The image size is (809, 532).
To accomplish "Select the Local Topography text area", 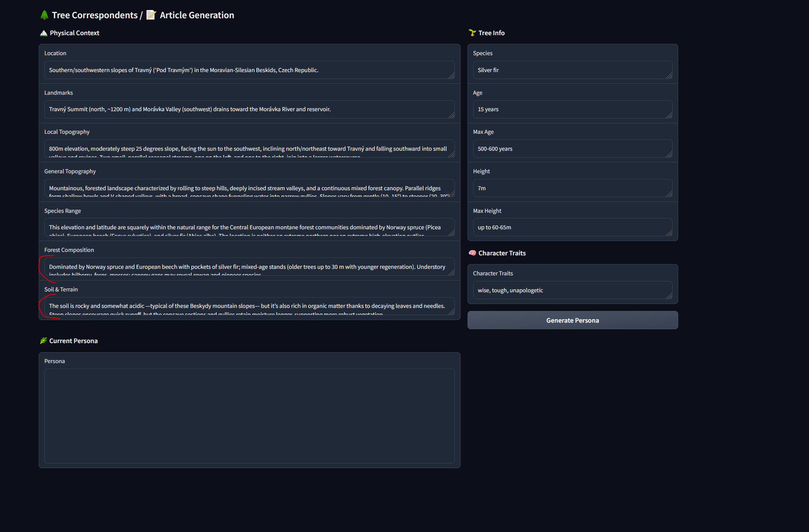I will [x=248, y=149].
